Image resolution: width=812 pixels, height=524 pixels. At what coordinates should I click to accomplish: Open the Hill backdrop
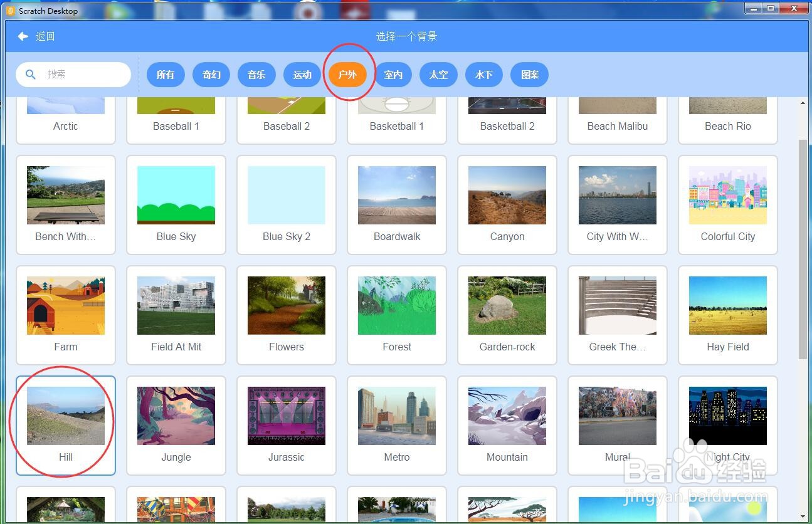(66, 426)
